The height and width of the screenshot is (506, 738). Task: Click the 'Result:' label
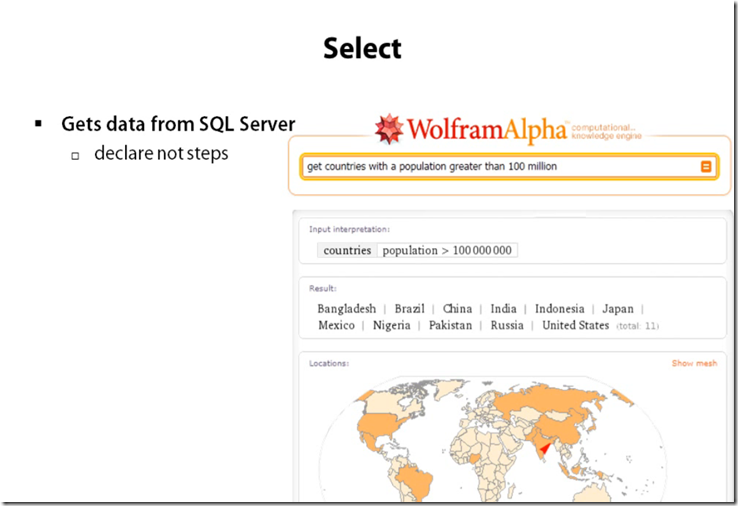tap(322, 288)
